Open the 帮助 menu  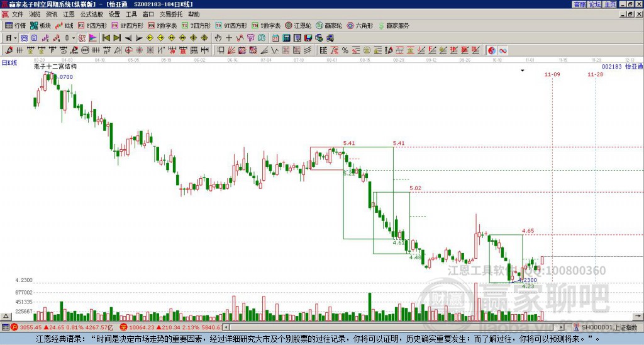[194, 14]
